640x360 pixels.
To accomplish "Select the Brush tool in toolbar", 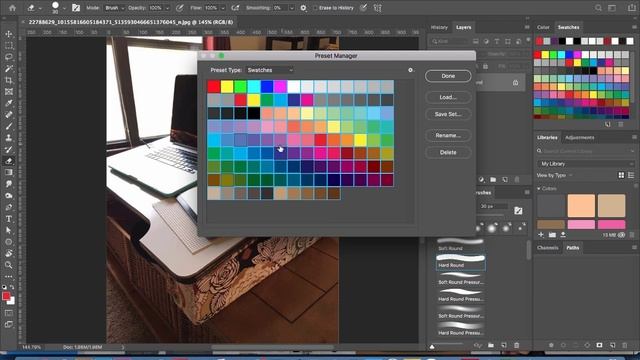I will coord(9,126).
